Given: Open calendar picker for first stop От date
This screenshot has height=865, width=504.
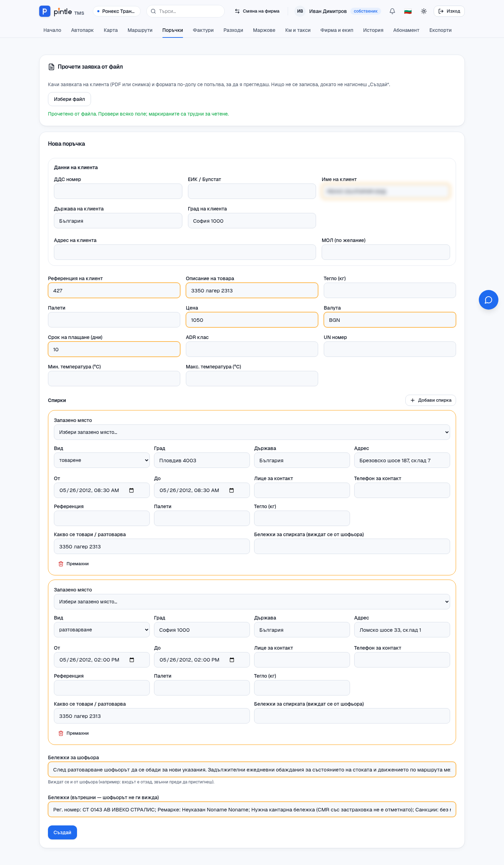Looking at the screenshot, I should tap(132, 490).
